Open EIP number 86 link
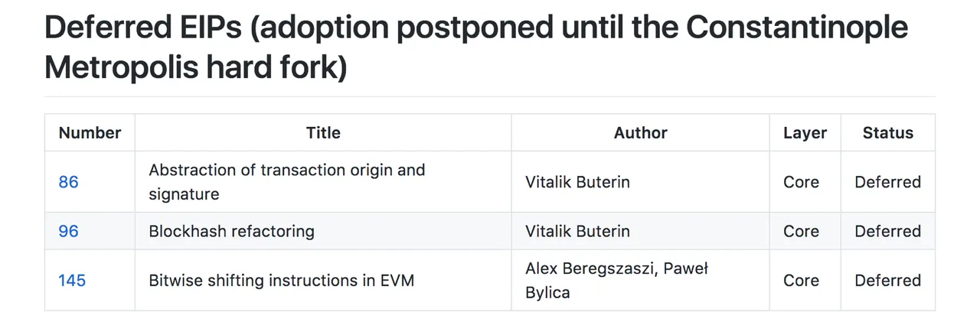This screenshot has width=980, height=322. coord(68,182)
